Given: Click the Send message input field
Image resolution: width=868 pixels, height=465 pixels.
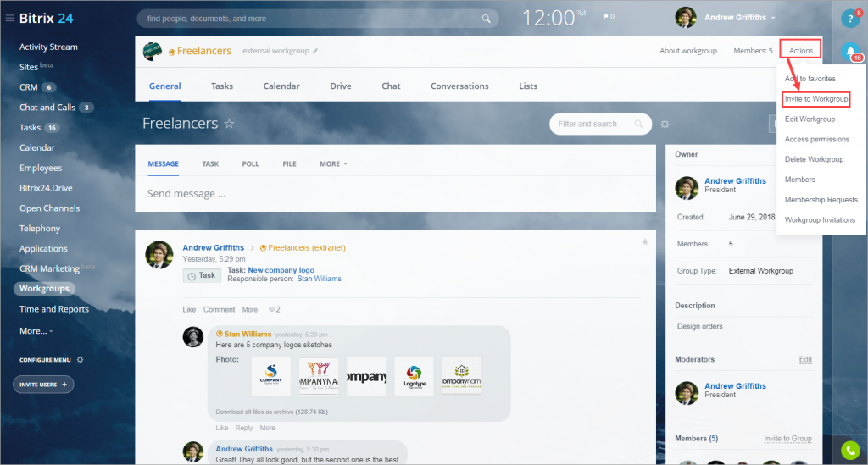Looking at the screenshot, I should 395,193.
